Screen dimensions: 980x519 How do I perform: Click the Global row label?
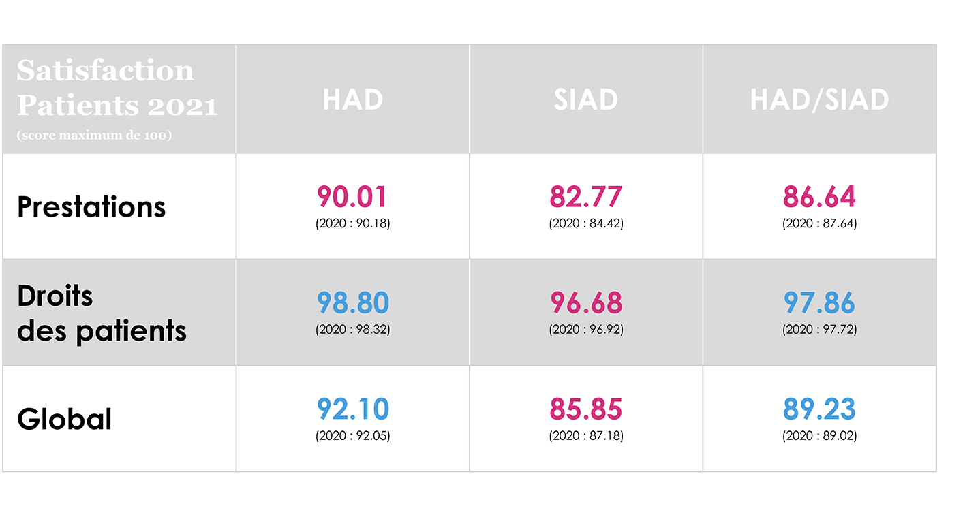pos(64,419)
